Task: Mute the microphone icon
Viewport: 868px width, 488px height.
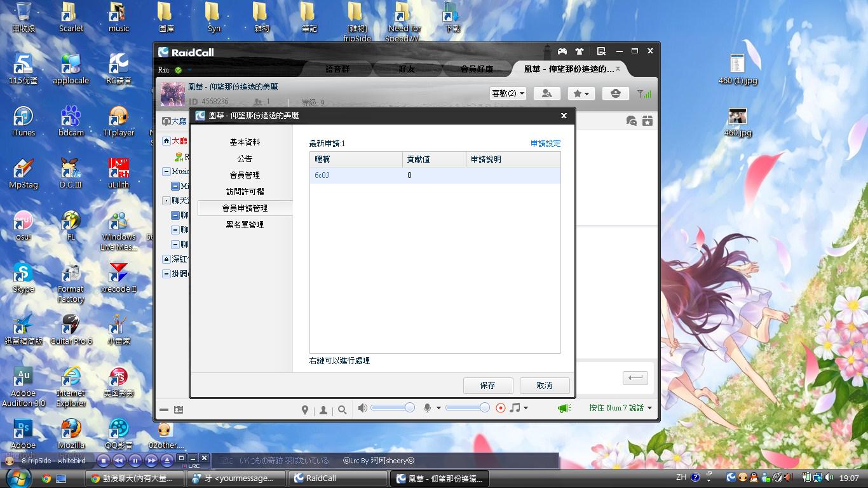Action: coord(428,408)
